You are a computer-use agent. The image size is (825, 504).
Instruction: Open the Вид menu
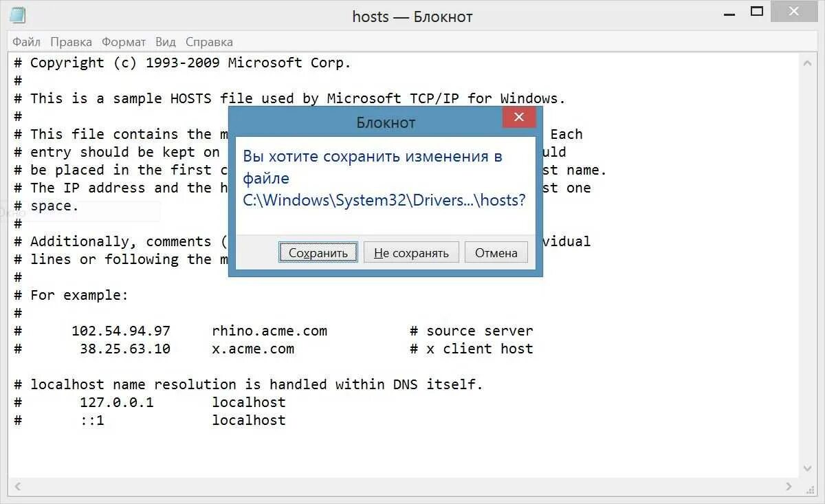tap(166, 42)
